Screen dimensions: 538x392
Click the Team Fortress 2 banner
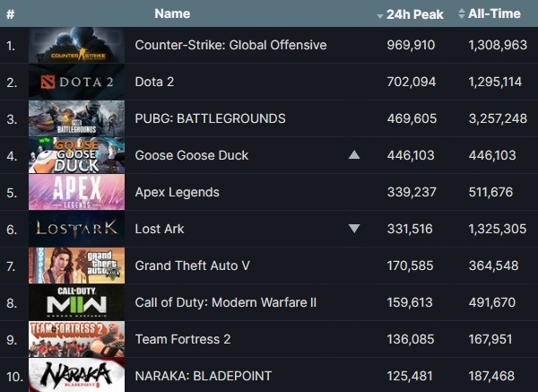pyautogui.click(x=76, y=339)
